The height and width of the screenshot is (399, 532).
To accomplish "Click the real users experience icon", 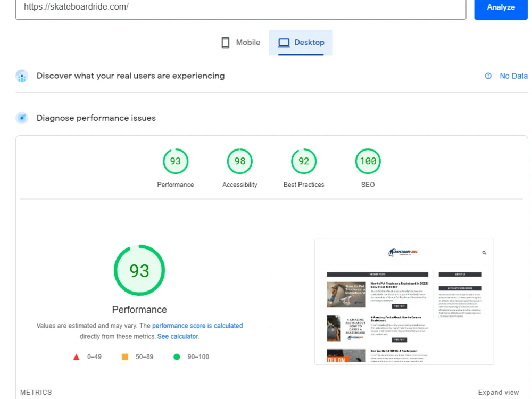I will pos(22,76).
